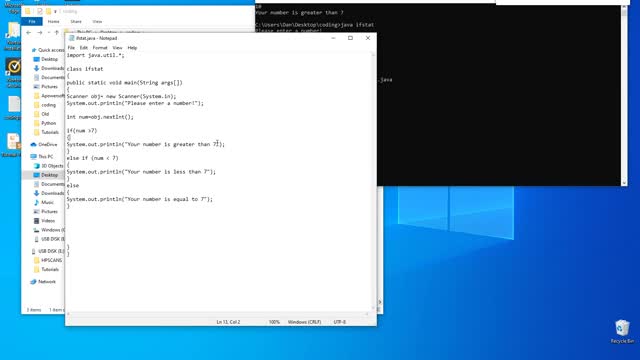Select Quick access in Explorer sidebar
This screenshot has height=360, width=640.
(48, 50)
